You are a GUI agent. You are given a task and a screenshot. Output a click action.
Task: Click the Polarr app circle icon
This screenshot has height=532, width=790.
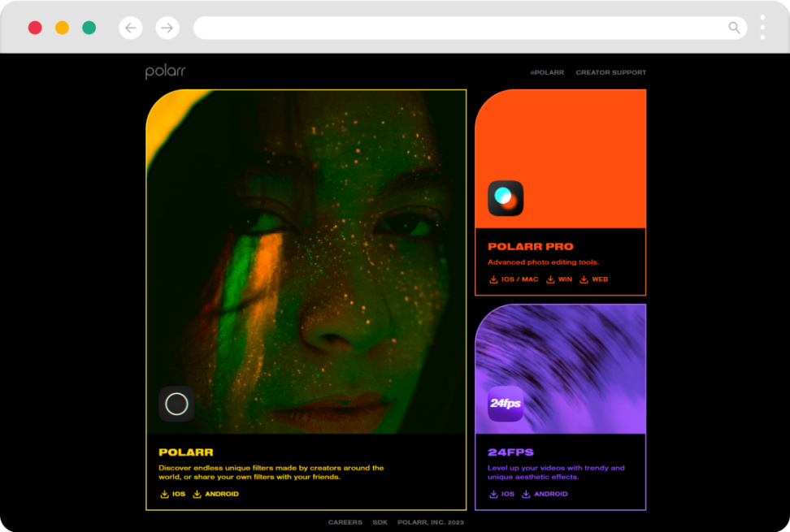(177, 404)
